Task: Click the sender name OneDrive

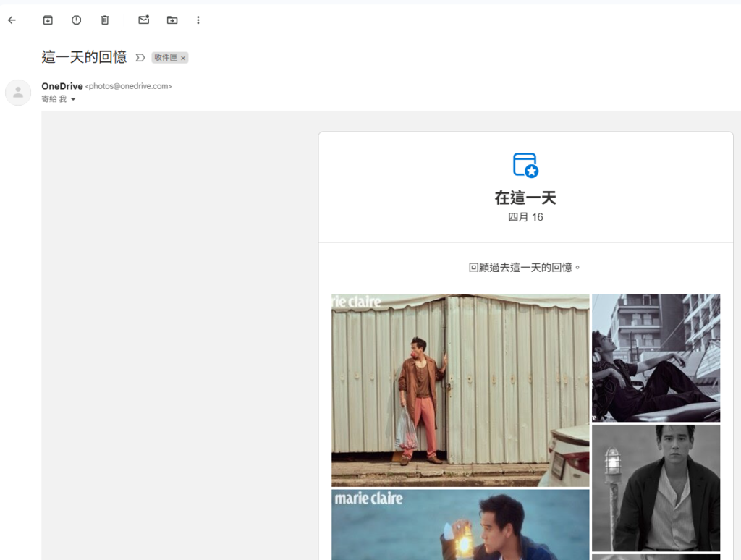Action: click(62, 86)
